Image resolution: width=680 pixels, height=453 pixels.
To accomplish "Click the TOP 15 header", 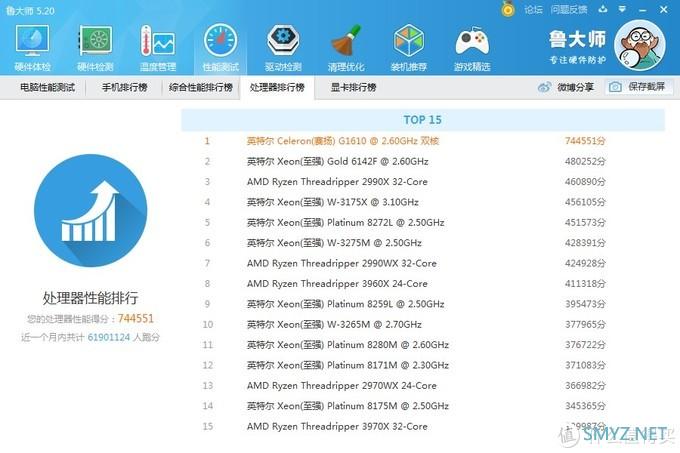I will click(x=423, y=120).
